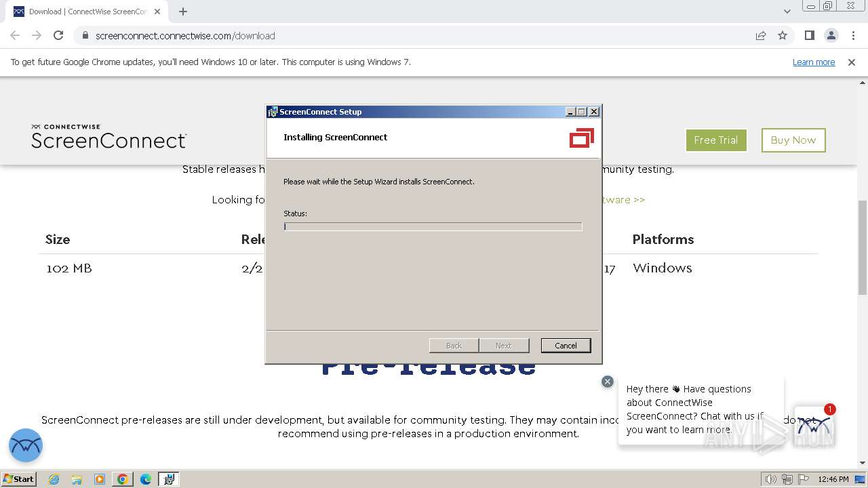The height and width of the screenshot is (488, 868).
Task: Click the 102 MB size value
Action: click(69, 268)
